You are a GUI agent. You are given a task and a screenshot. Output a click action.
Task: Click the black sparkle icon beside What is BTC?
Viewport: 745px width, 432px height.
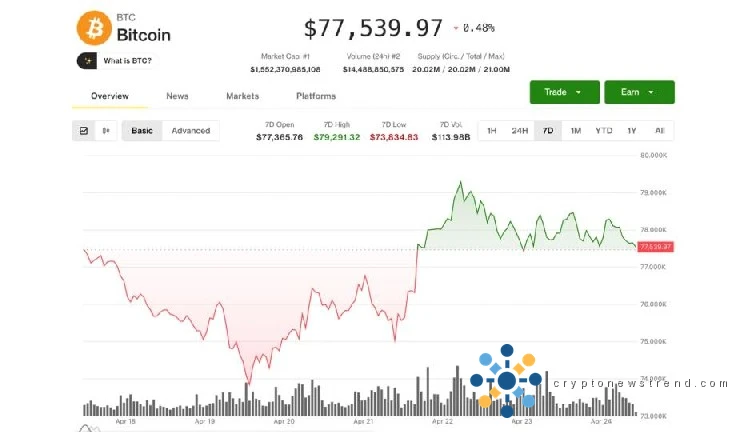86,61
